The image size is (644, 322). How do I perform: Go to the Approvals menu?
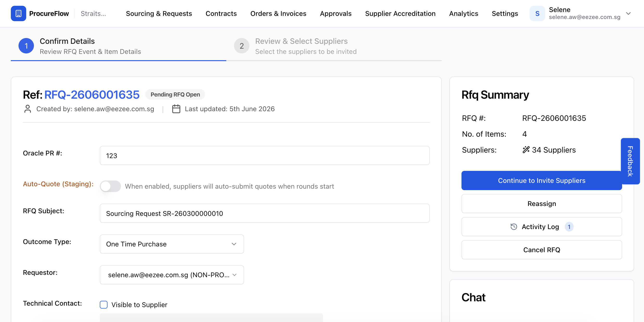[x=335, y=13]
